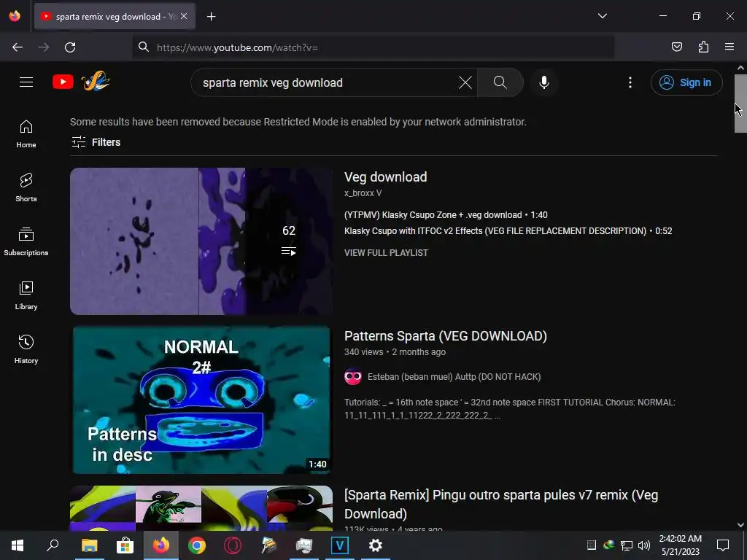Open Shorts in sidebar
The height and width of the screenshot is (560, 747).
[26, 187]
